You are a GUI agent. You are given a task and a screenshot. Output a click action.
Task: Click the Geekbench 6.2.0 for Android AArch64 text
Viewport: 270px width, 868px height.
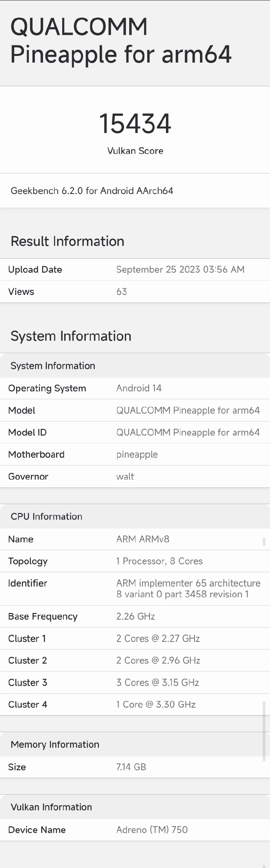coord(92,191)
